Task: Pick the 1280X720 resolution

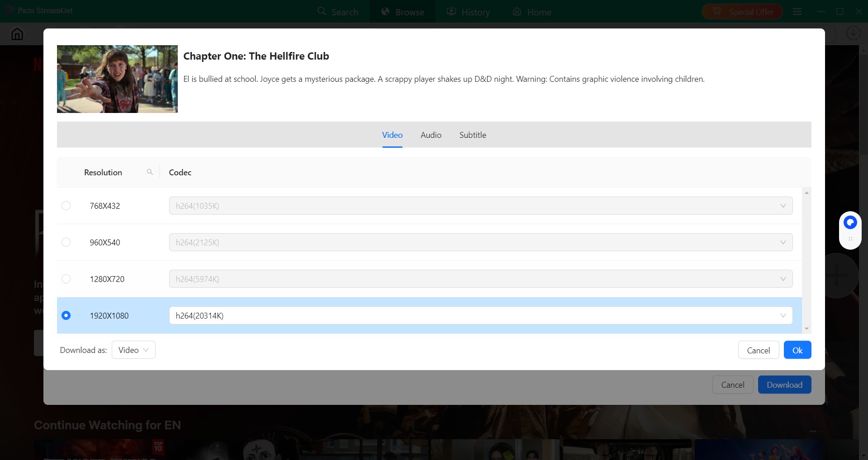Action: click(66, 279)
